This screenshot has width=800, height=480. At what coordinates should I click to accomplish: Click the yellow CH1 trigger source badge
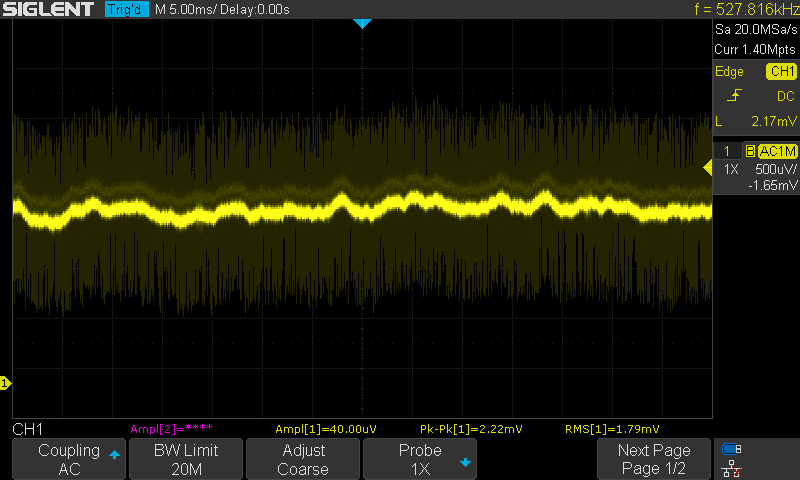780,72
